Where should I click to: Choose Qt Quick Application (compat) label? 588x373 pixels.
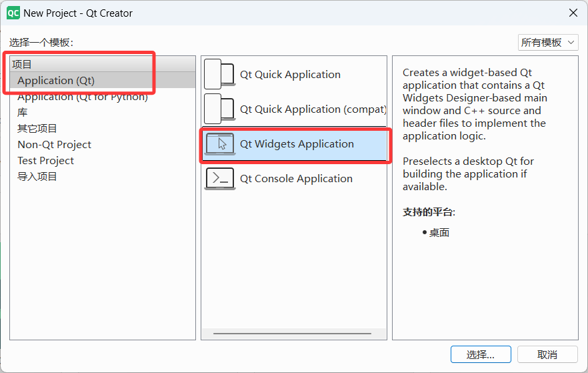tap(313, 109)
